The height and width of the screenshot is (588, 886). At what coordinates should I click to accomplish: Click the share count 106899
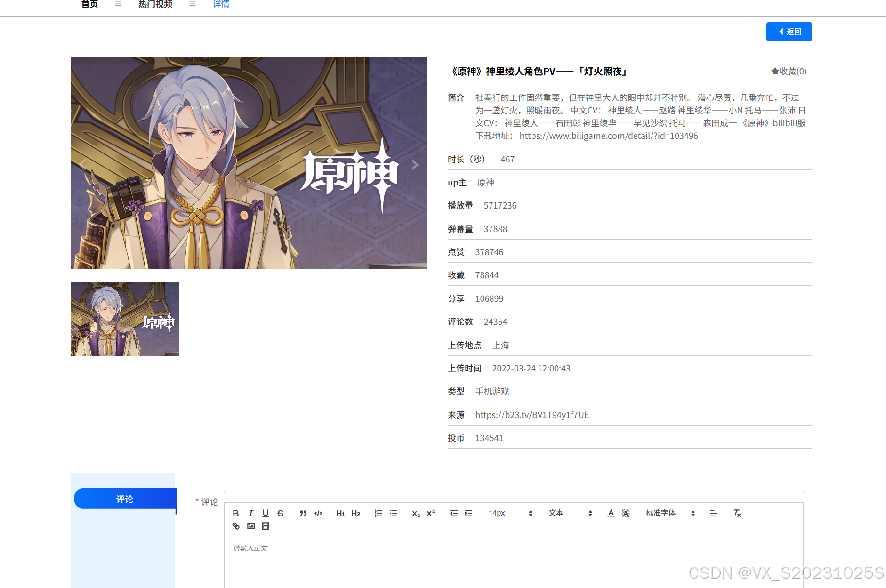pyautogui.click(x=489, y=298)
